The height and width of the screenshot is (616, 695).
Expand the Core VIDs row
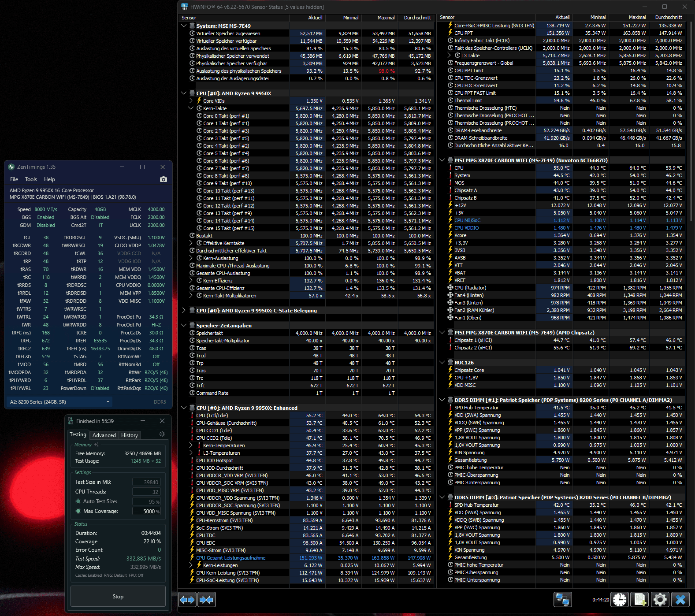coord(191,101)
